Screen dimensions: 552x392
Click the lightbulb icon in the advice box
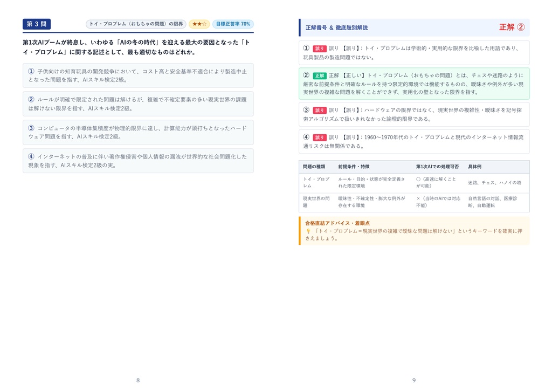pos(308,231)
